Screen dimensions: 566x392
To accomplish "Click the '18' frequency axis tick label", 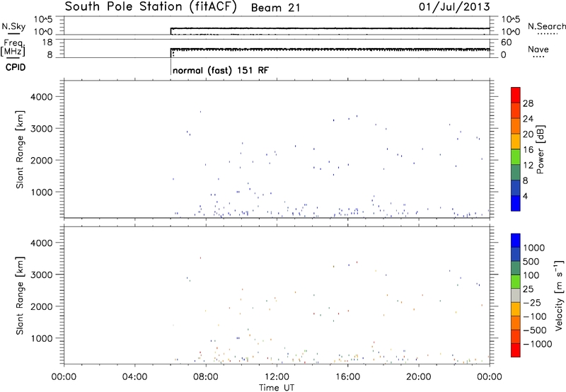I will (x=48, y=42).
